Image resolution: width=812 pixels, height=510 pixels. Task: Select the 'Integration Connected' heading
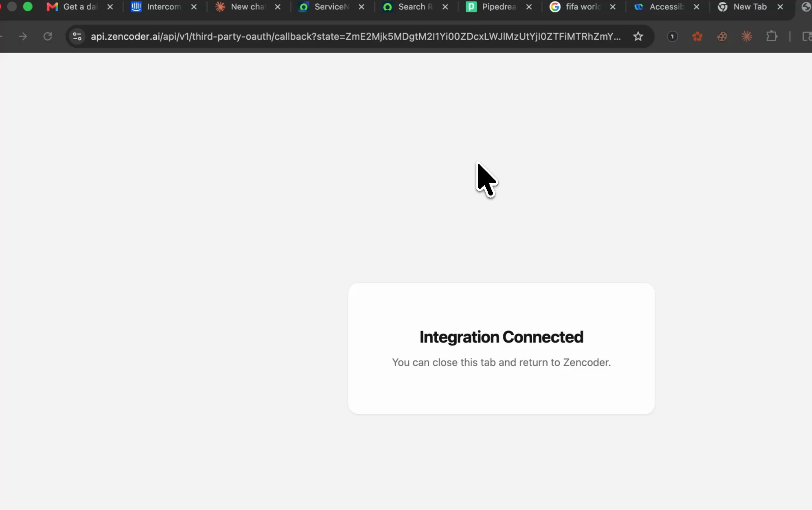(501, 337)
